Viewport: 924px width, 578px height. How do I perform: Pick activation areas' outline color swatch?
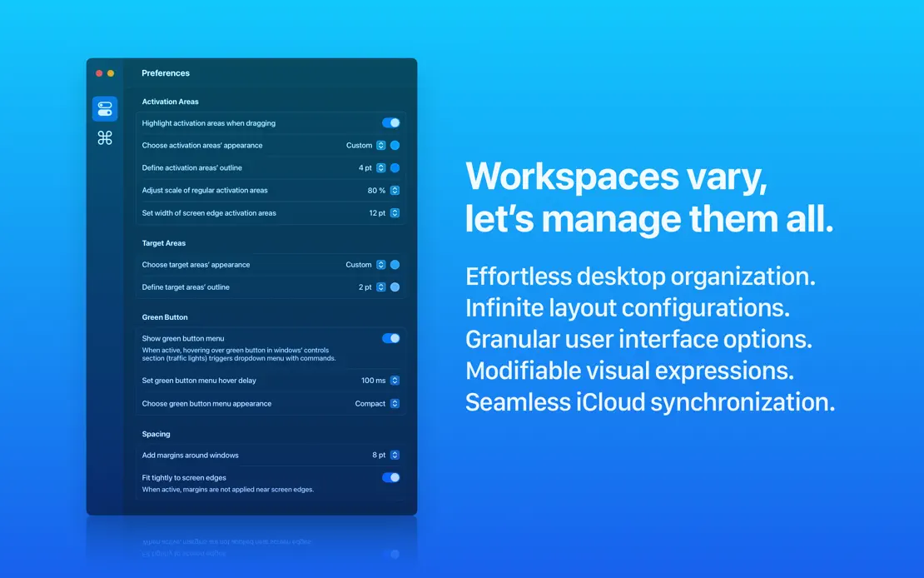tap(395, 167)
